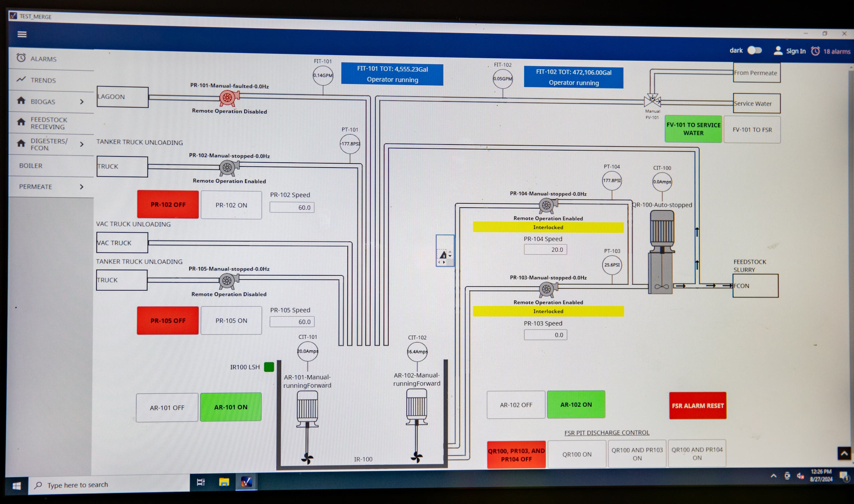
Task: Click the PR-103 Speed field
Action: (545, 335)
